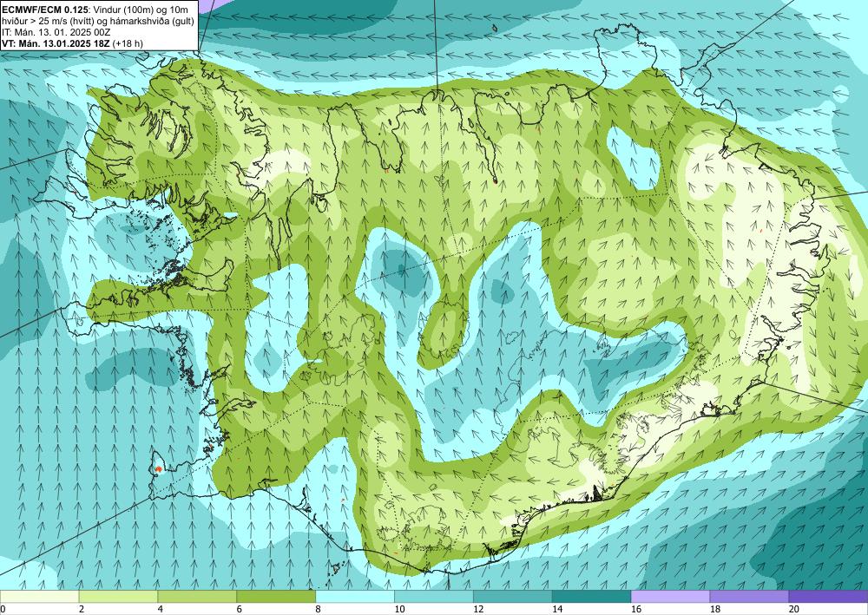868x615 pixels.
Task: Click the light green 2–4 m/s legend swatch
Action: 118,597
